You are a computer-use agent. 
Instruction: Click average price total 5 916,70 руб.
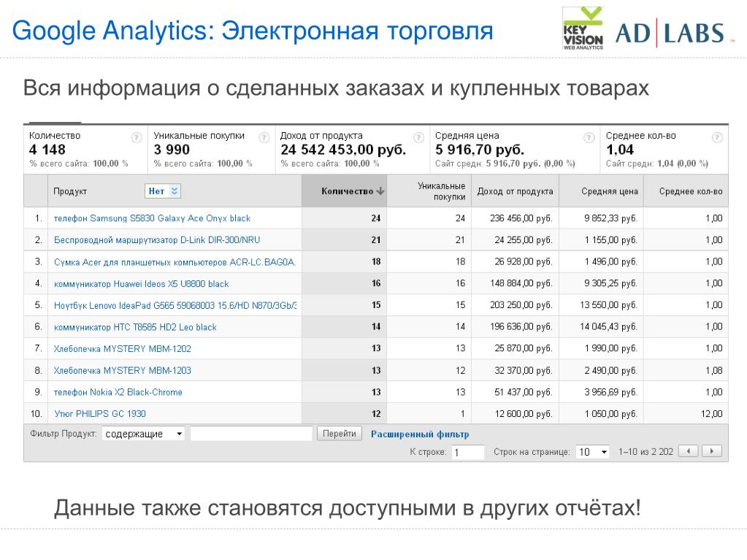pyautogui.click(x=480, y=150)
